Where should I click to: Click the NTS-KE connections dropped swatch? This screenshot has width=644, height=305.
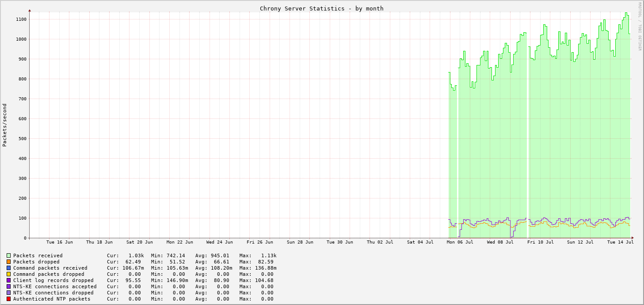(8, 293)
